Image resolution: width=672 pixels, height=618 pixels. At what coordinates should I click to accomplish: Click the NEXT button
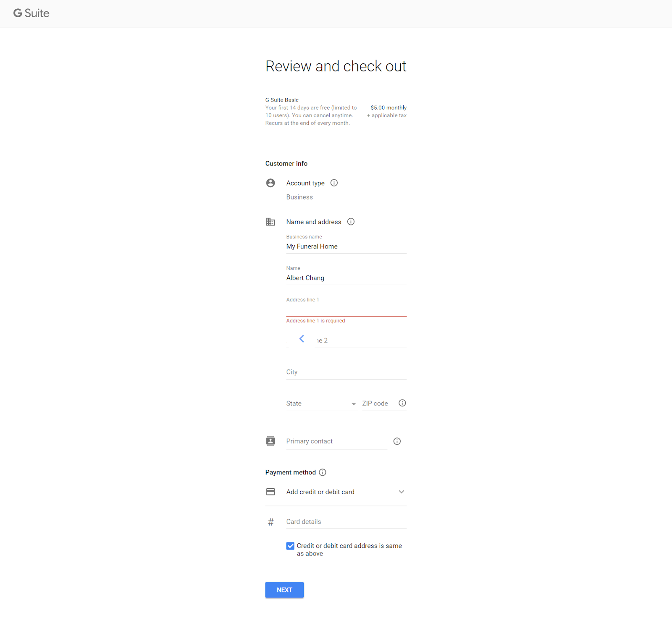tap(284, 590)
